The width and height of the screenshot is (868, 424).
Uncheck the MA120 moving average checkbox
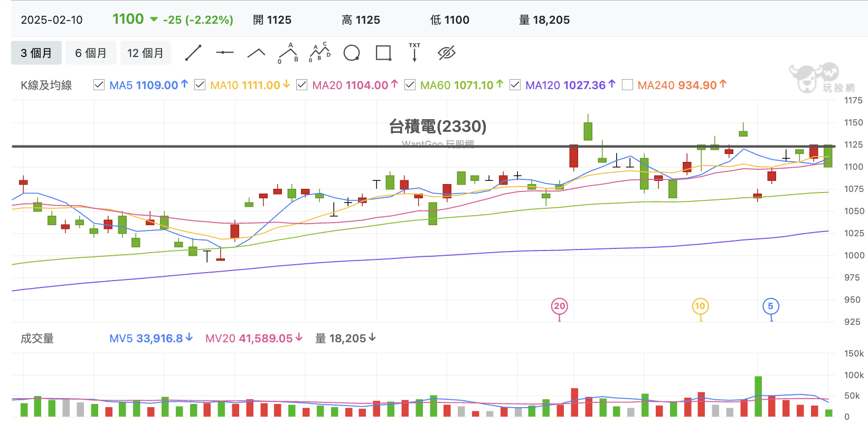point(515,85)
